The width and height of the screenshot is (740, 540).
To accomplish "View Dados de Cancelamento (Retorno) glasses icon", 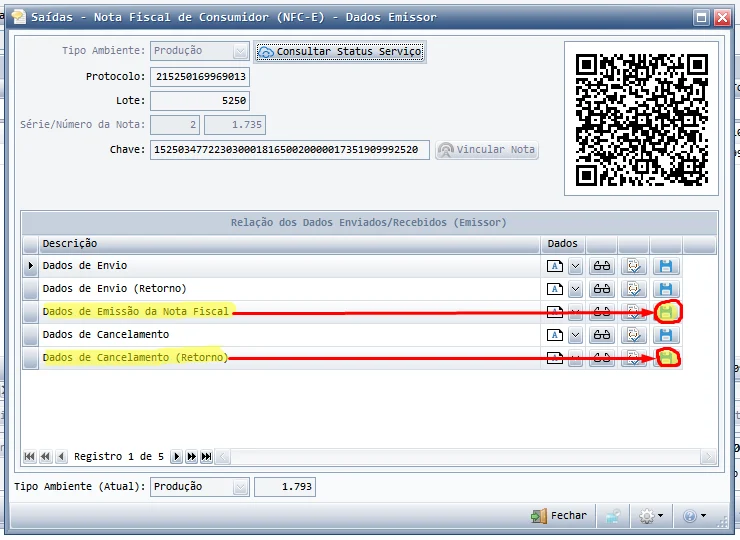I will [x=602, y=358].
